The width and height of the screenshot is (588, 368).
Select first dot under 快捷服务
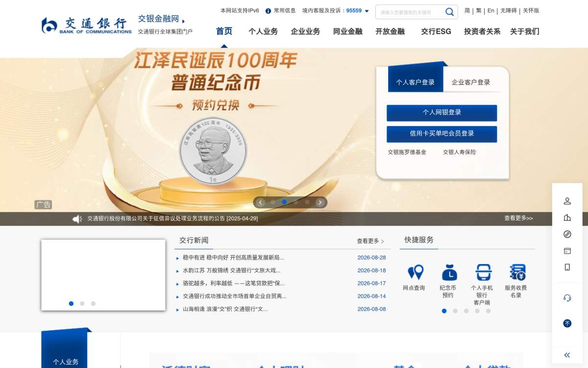pyautogui.click(x=444, y=311)
